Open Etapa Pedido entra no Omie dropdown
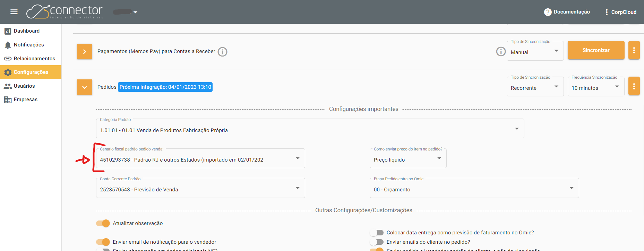 pyautogui.click(x=474, y=188)
